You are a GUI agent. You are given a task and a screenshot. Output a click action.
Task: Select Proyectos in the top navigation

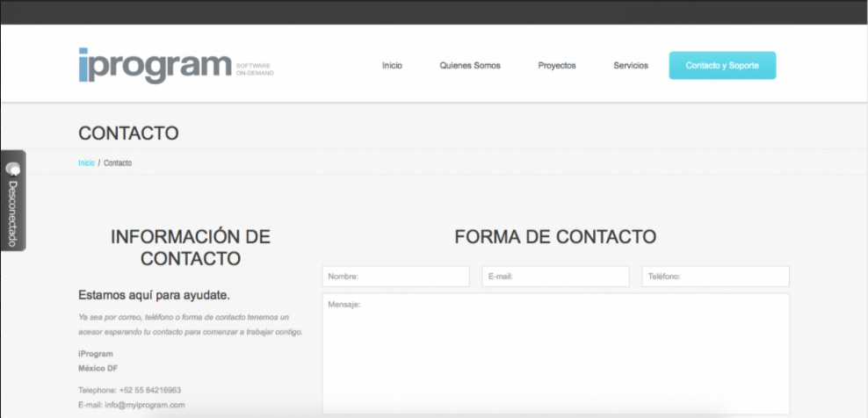557,66
